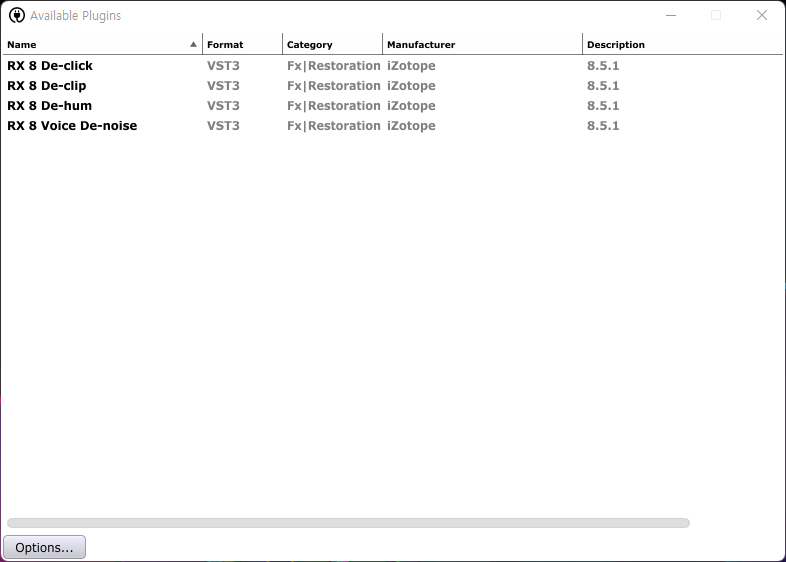This screenshot has width=786, height=562.
Task: Select the RX 8 De-clip plugin
Action: (x=47, y=86)
